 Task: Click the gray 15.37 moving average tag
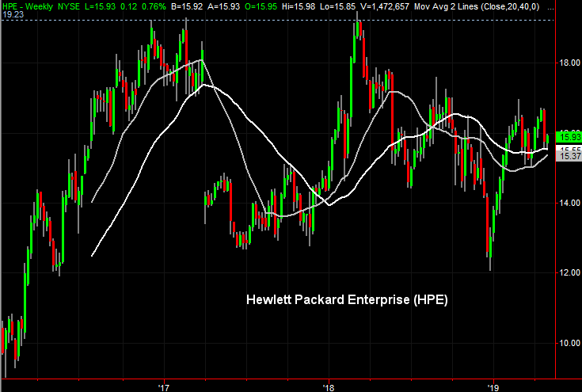pos(569,156)
